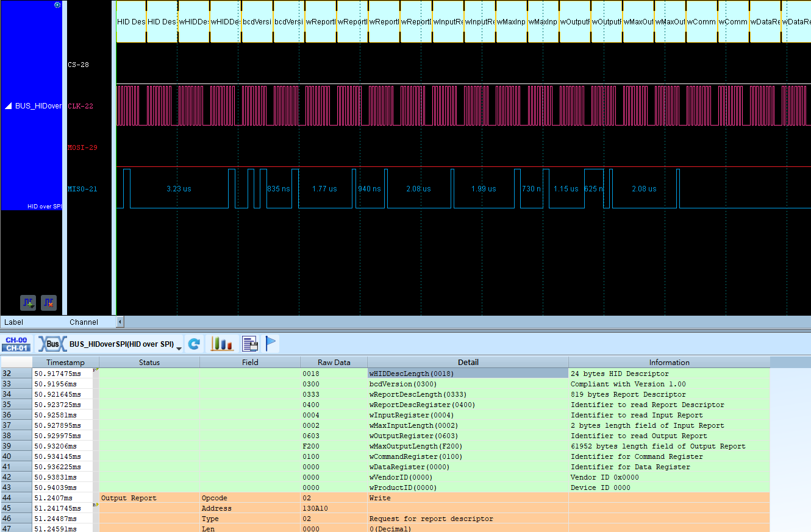
Task: Click the wMaxOutputLength(F200) detail cell
Action: [x=468, y=446]
